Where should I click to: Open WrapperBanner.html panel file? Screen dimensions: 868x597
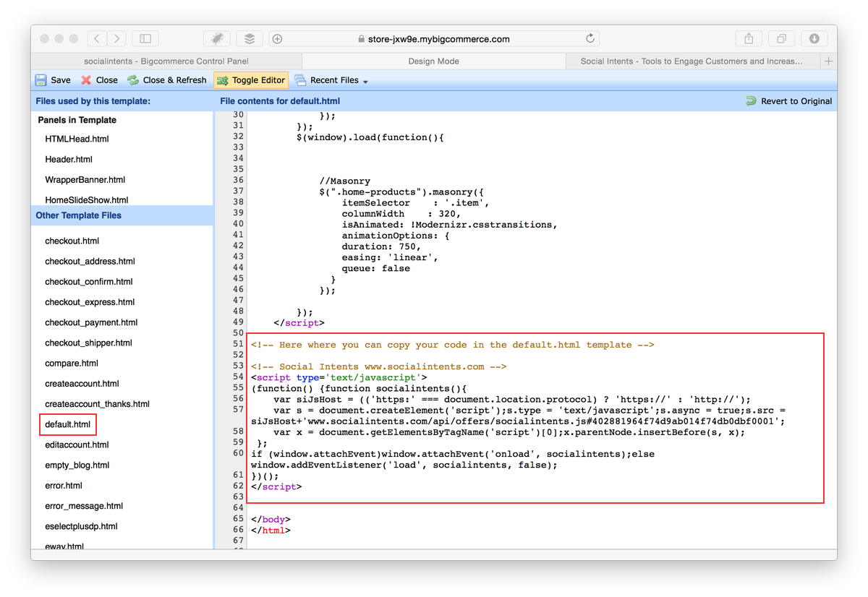coord(85,179)
